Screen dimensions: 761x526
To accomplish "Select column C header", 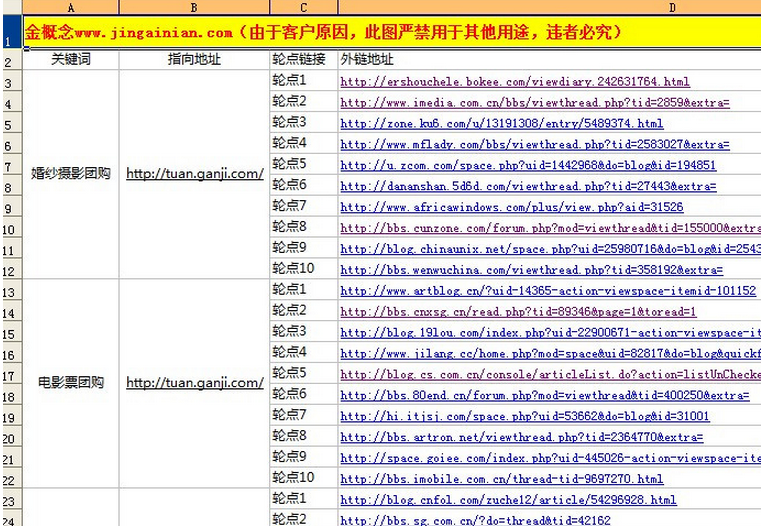I will point(304,7).
